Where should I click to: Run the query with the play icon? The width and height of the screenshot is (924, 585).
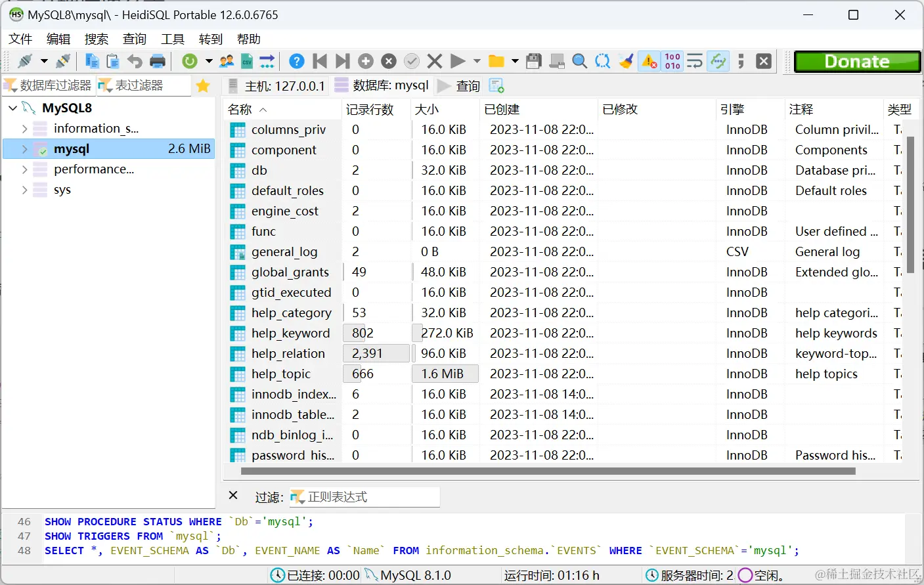coord(458,61)
